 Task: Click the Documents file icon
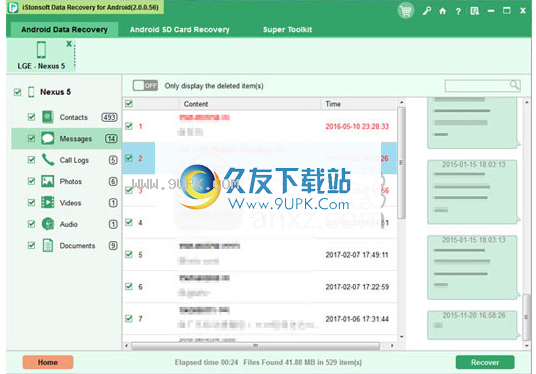48,245
